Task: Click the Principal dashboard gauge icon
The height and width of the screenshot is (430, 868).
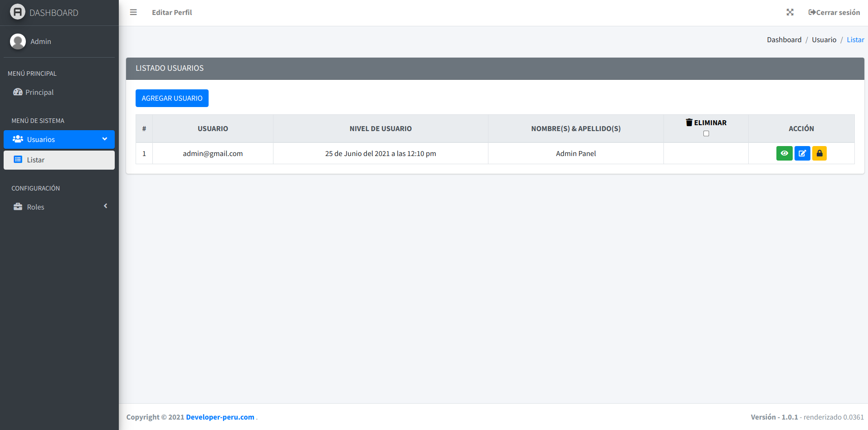Action: point(18,92)
